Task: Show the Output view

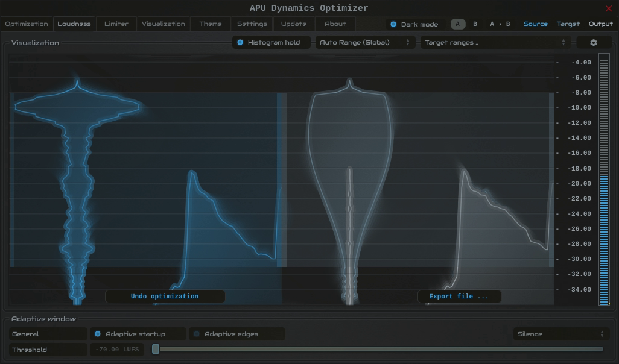Action: tap(600, 24)
